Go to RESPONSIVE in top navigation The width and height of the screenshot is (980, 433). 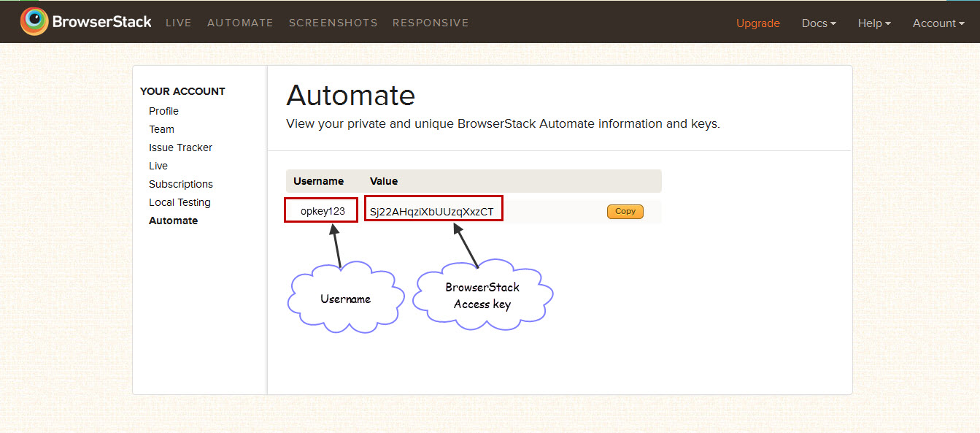[431, 23]
